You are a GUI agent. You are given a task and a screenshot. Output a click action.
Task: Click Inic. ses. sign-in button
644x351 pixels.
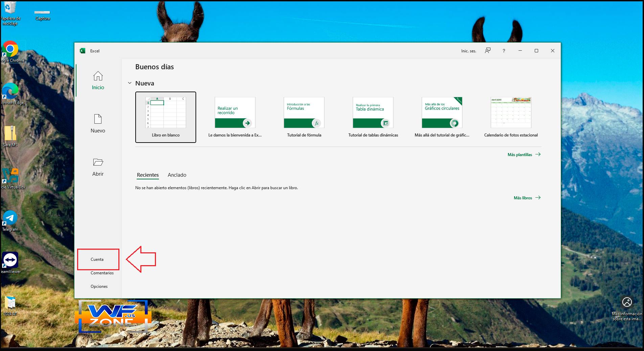[468, 51]
